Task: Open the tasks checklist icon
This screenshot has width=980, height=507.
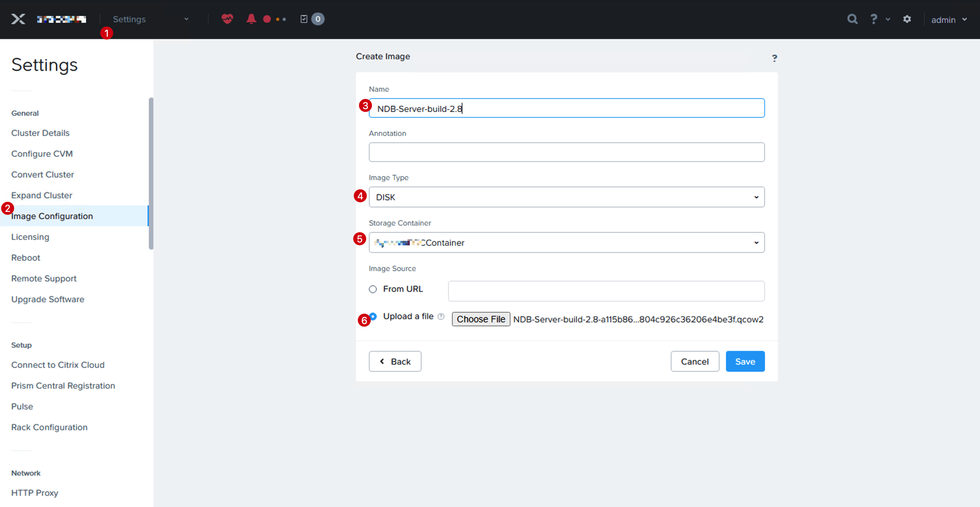Action: [x=304, y=19]
